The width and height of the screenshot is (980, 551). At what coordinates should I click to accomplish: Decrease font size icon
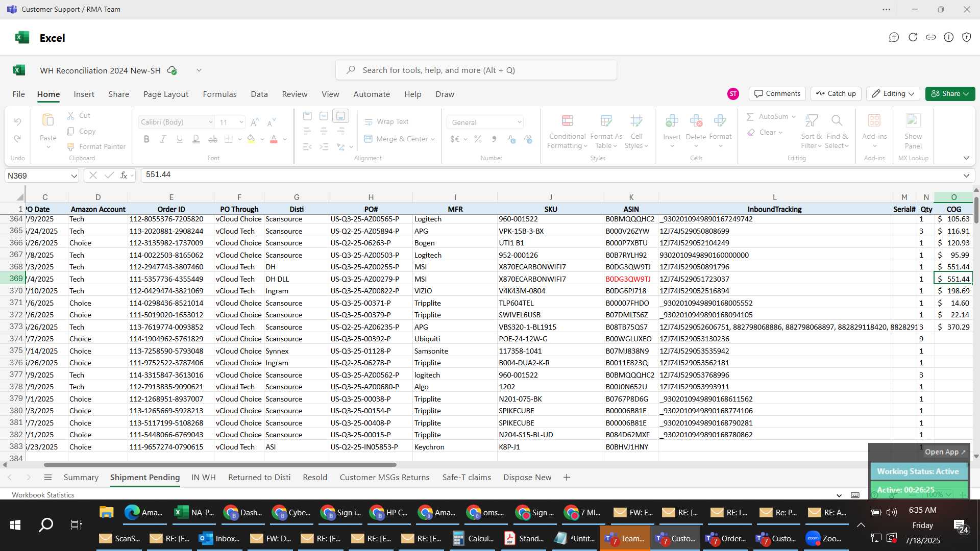point(272,122)
